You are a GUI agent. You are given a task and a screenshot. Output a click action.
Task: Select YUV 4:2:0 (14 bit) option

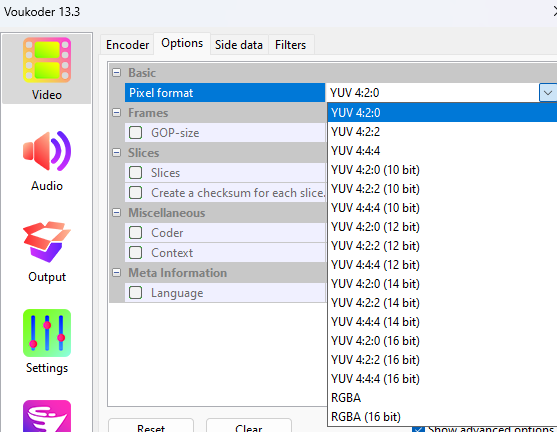pyautogui.click(x=442, y=284)
